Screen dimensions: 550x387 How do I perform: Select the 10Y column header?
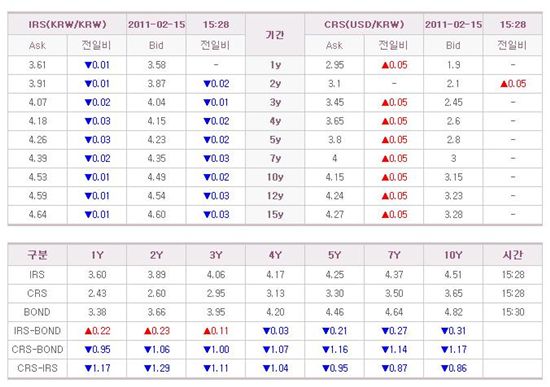tap(453, 255)
